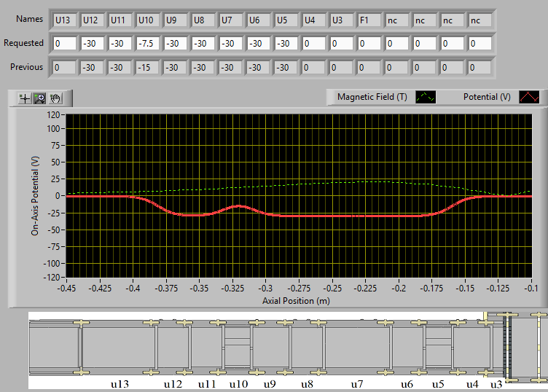Select the Previous value under U5
The image size is (548, 392).
286,68
